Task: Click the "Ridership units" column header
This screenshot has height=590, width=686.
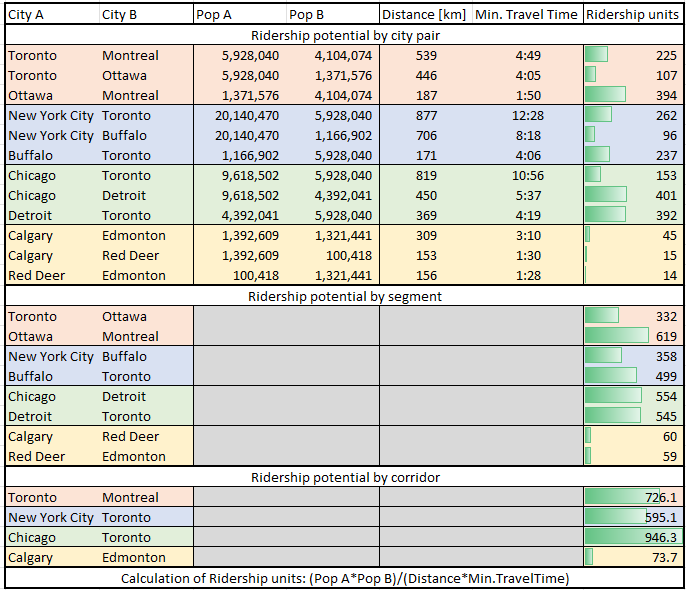Action: (632, 15)
